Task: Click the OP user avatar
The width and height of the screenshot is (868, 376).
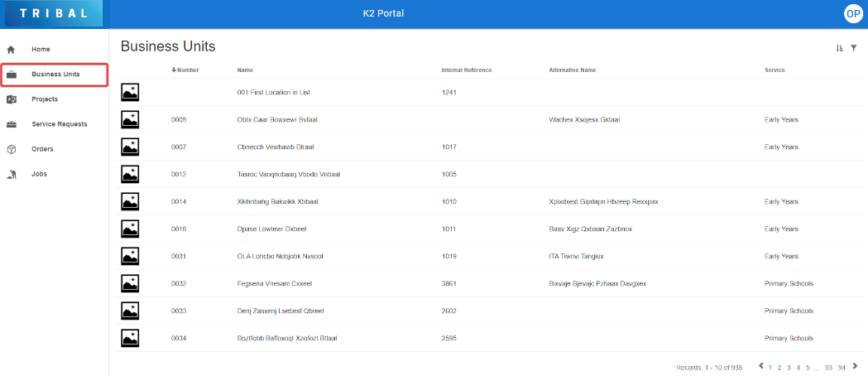Action: [852, 13]
